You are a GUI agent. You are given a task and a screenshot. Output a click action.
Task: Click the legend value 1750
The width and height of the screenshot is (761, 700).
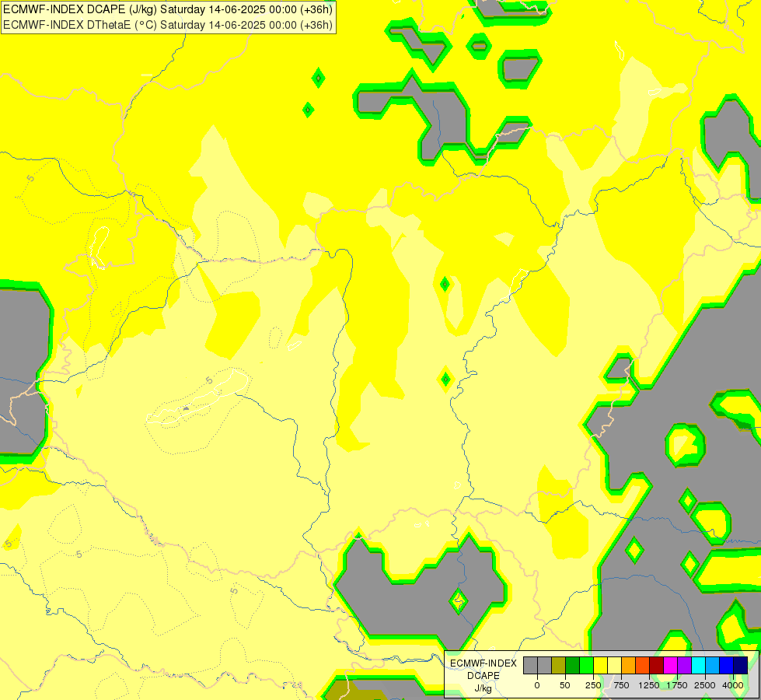coord(677,685)
